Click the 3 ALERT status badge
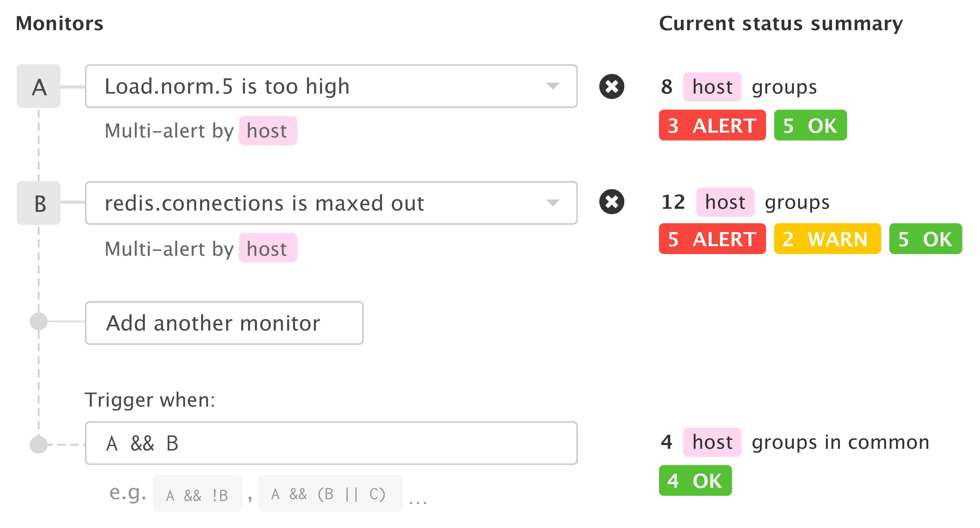Screen dimensions: 980x528 tap(712, 125)
